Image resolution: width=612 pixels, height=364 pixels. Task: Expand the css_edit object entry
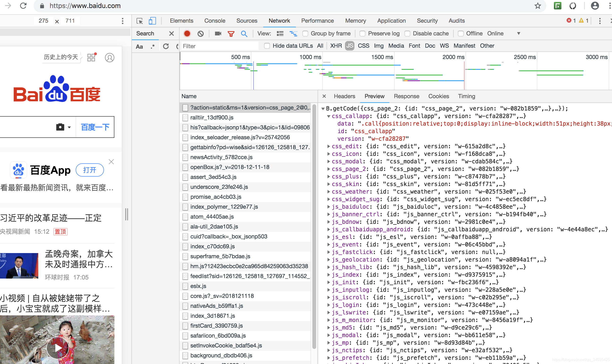pos(328,146)
